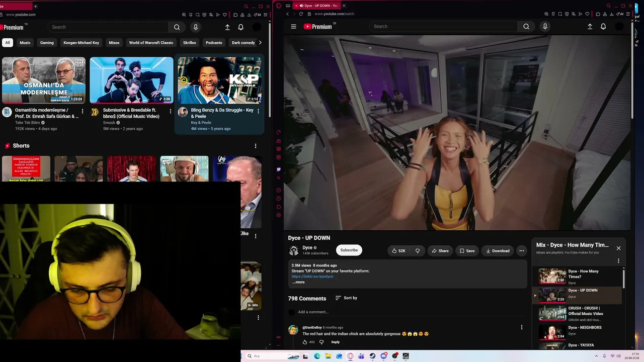
Task: Expand the video description with ...more
Action: pyautogui.click(x=298, y=282)
